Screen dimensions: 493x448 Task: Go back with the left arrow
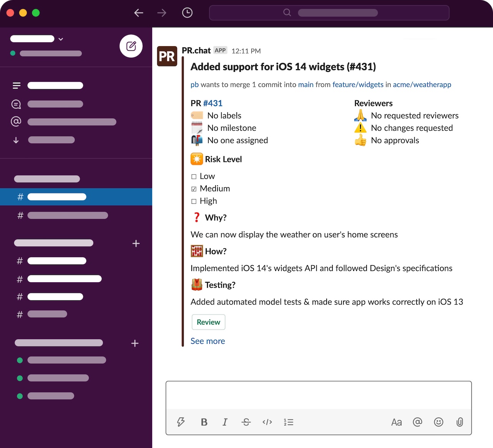(139, 13)
